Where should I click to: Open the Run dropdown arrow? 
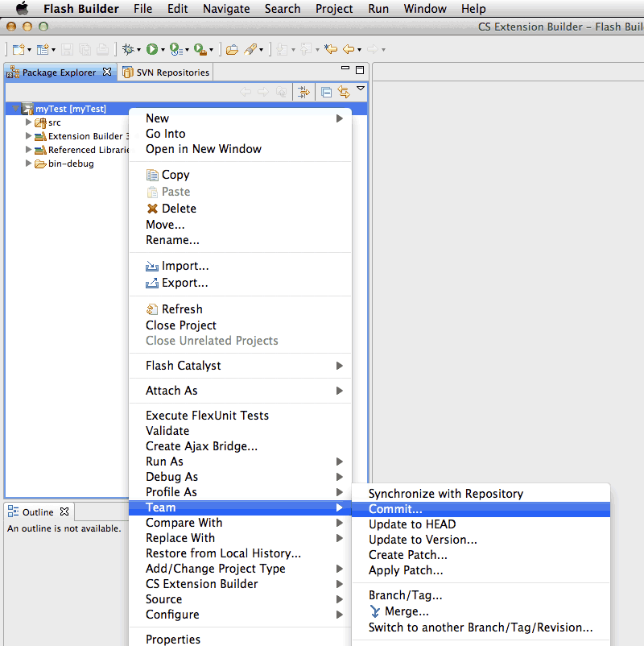[163, 50]
